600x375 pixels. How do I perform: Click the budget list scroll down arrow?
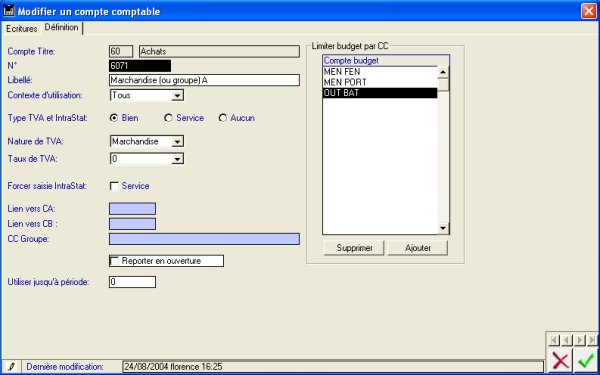443,228
